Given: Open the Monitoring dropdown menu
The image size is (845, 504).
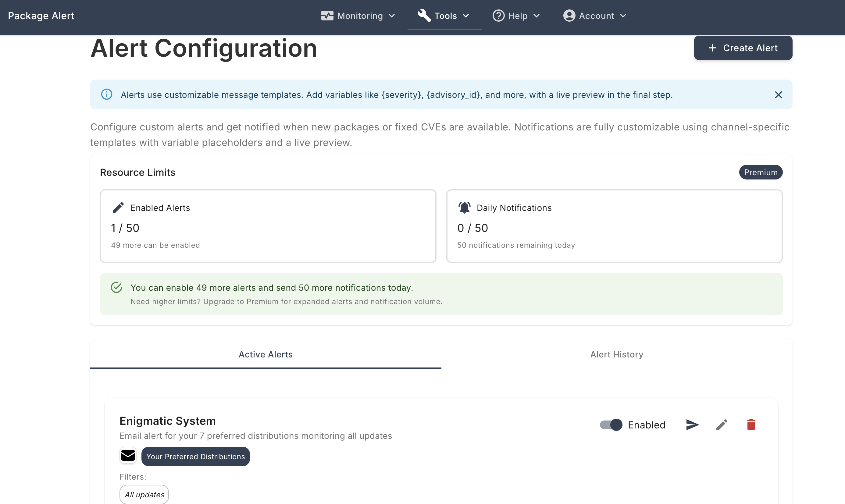Looking at the screenshot, I should tap(358, 16).
